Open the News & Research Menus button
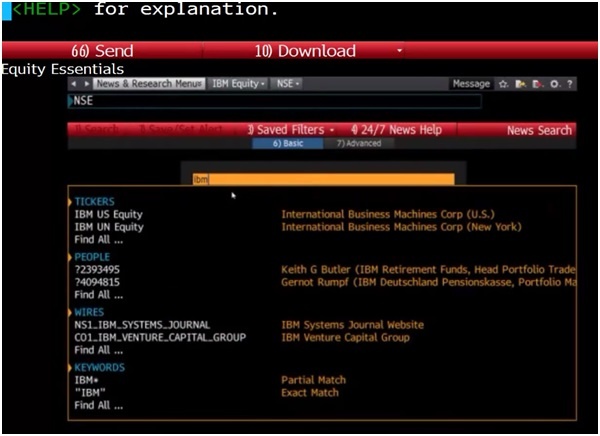 (149, 83)
